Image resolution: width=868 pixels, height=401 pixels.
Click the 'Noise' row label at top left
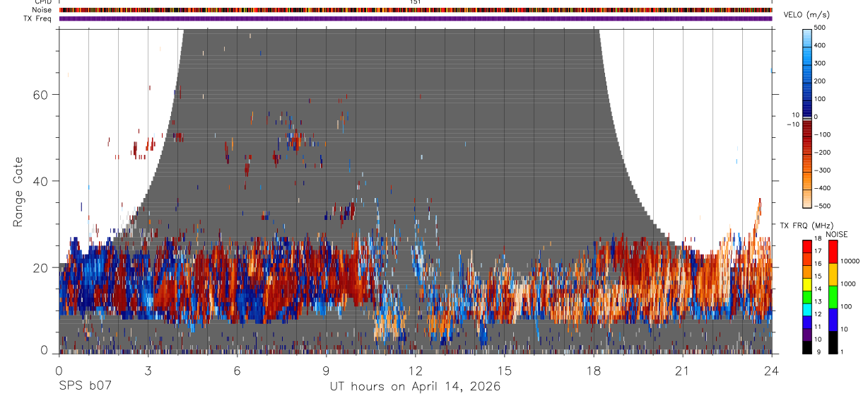42,10
